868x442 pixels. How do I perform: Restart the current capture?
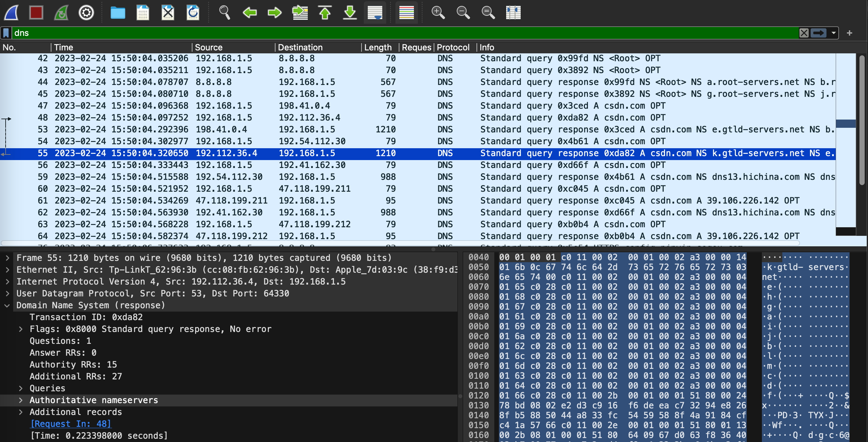coord(61,13)
